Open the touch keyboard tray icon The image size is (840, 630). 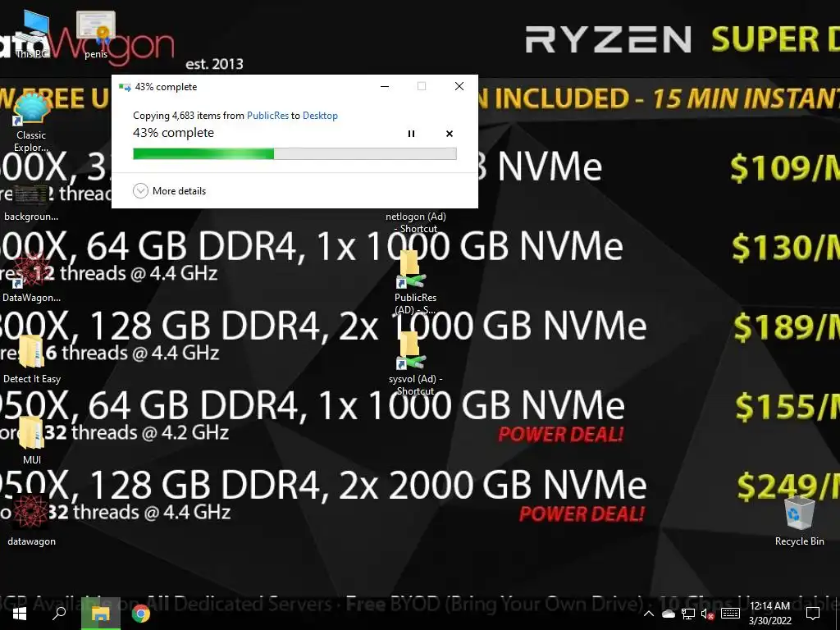pyautogui.click(x=730, y=614)
